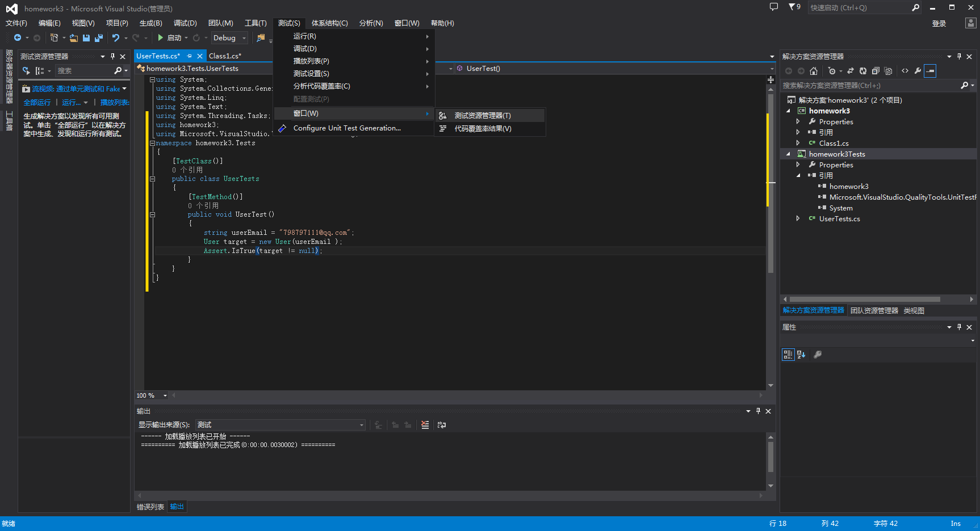Click the Categorized view icon in Properties panel

pyautogui.click(x=788, y=355)
